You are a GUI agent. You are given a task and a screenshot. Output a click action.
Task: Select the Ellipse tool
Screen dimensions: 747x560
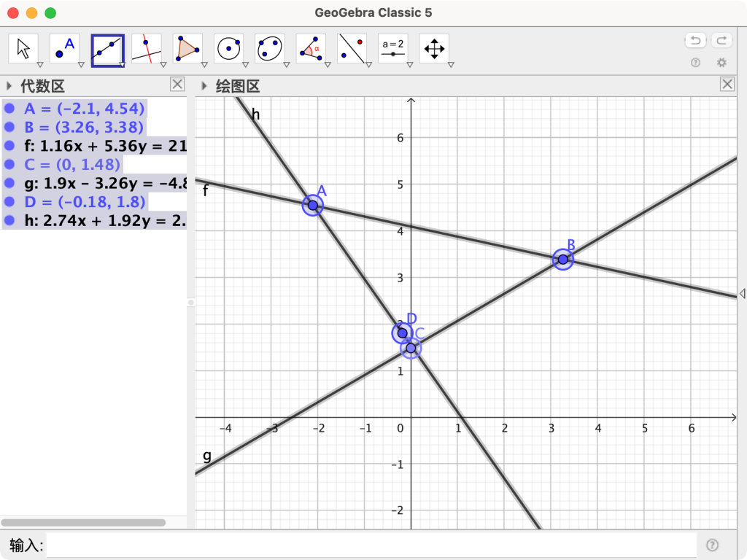pos(269,49)
